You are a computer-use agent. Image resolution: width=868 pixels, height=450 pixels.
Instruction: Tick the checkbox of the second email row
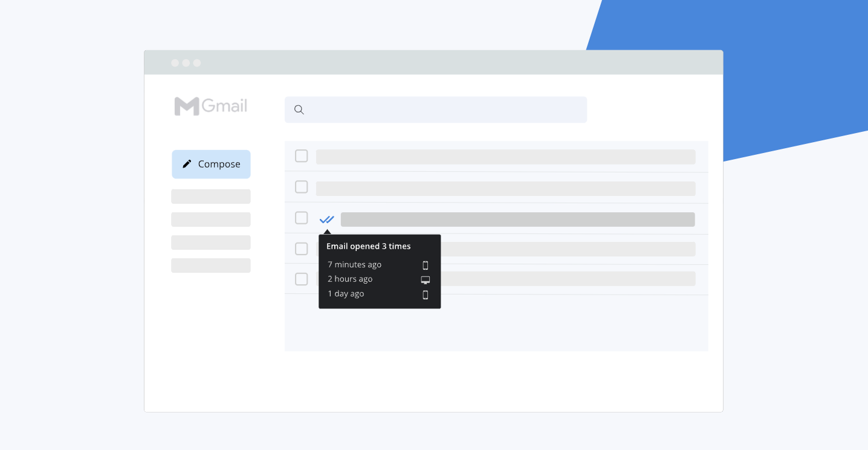[x=301, y=187]
